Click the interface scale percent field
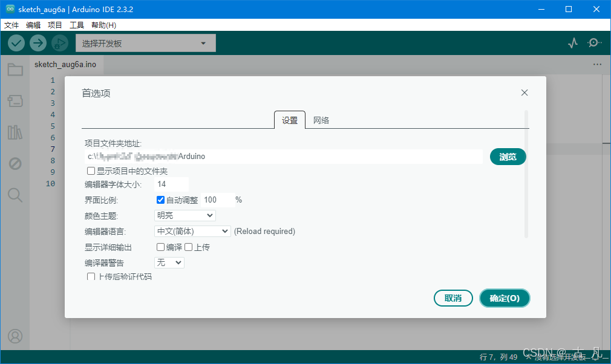Viewport: 611px width, 364px height. coord(218,200)
